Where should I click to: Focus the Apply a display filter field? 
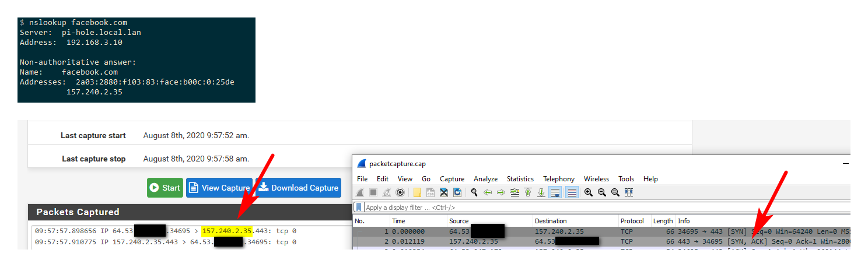click(x=607, y=208)
